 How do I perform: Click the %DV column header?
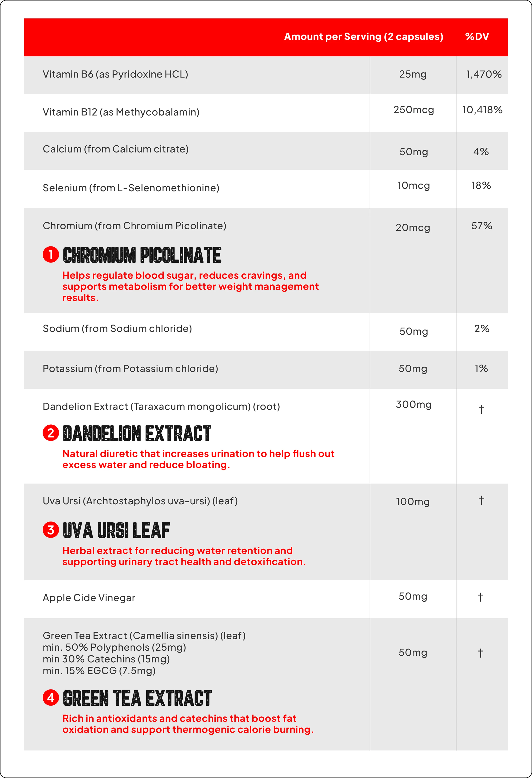click(x=477, y=36)
